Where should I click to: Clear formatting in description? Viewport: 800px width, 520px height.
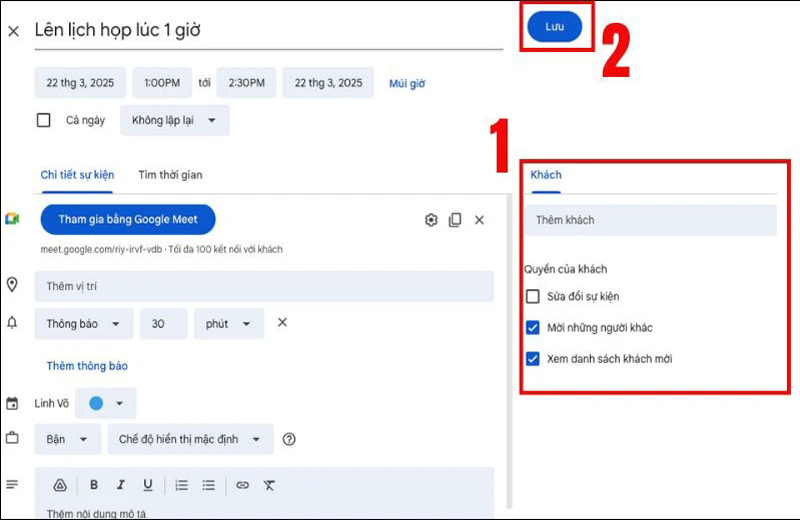pos(269,485)
